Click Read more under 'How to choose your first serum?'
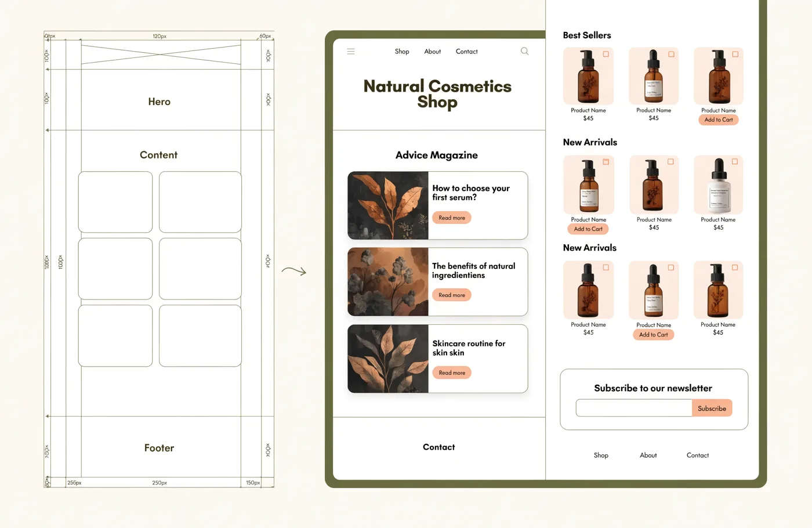812x528 pixels. pyautogui.click(x=452, y=218)
